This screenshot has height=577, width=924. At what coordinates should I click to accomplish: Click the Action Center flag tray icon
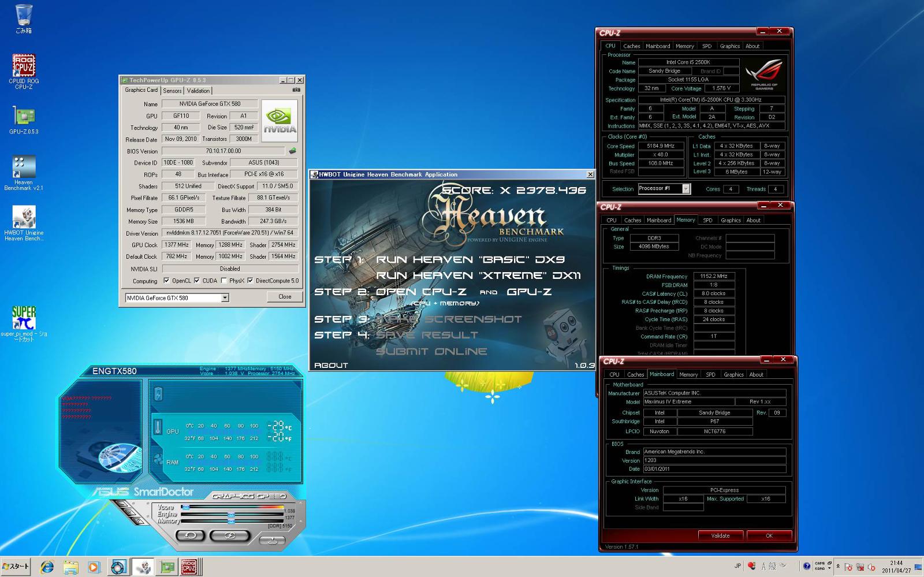(x=849, y=567)
